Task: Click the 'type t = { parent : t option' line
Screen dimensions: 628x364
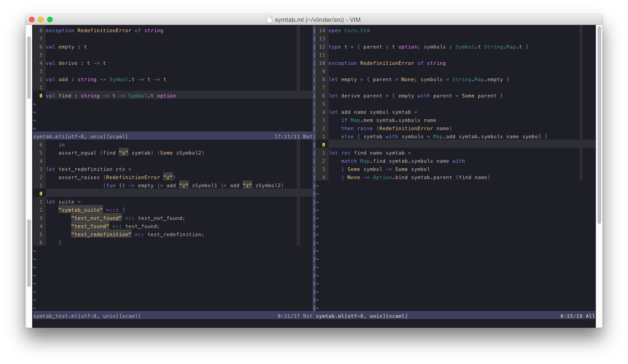Action: (x=428, y=47)
